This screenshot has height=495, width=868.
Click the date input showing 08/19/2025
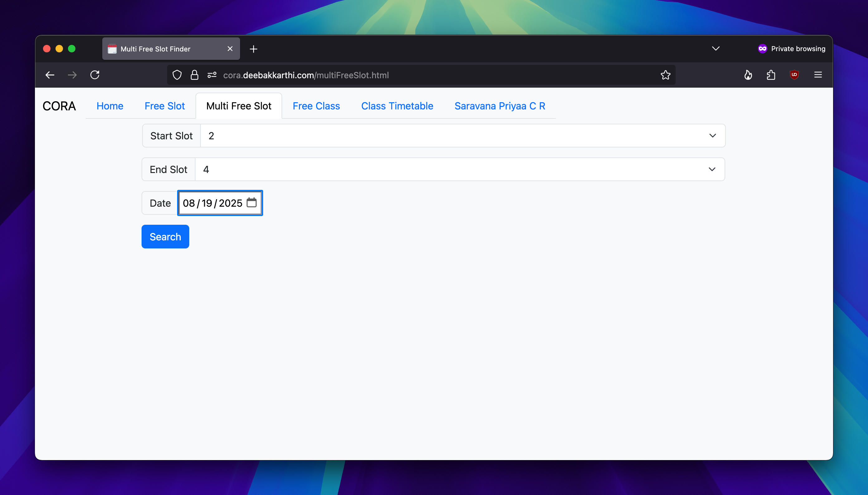pos(220,203)
